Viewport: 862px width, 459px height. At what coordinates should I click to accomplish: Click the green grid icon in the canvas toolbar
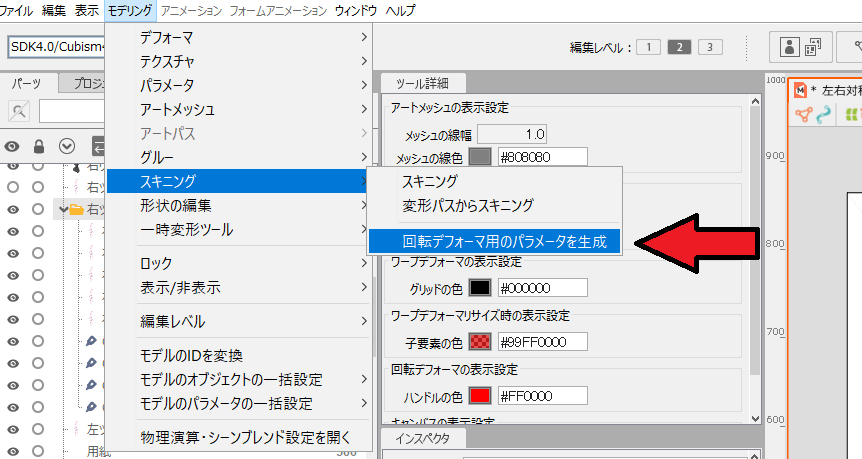[x=852, y=114]
